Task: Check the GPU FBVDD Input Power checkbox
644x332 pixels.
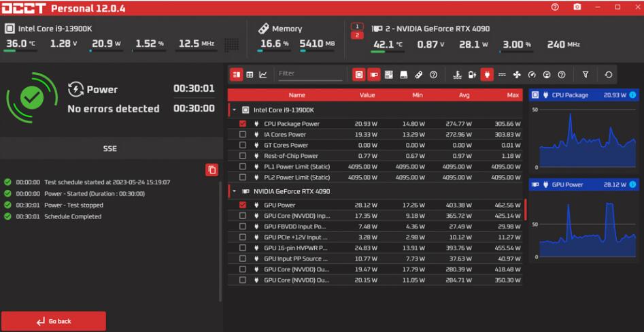Action: [243, 227]
